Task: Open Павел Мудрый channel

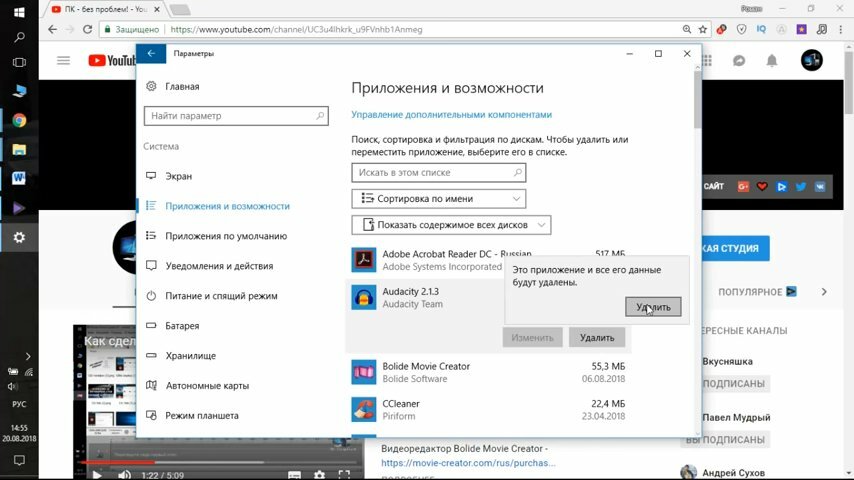Action: 736,417
